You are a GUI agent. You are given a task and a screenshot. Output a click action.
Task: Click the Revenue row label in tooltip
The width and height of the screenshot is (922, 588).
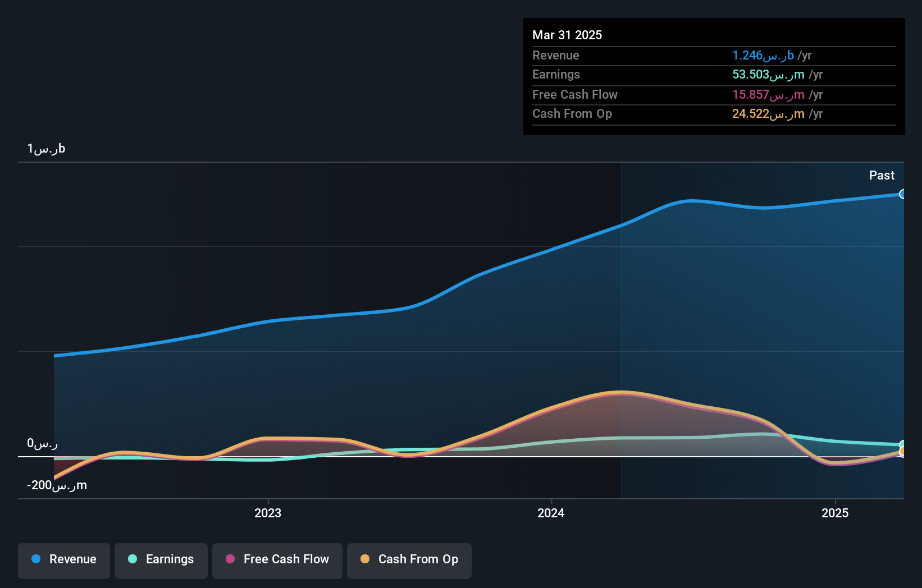(x=556, y=55)
